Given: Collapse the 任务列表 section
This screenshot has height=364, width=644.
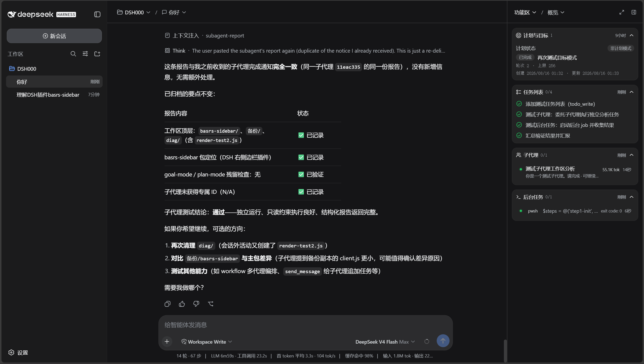Looking at the screenshot, I should coord(631,92).
